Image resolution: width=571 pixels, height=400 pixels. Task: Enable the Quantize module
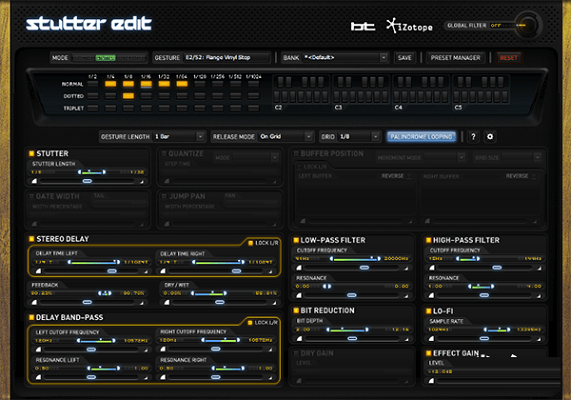(164, 153)
